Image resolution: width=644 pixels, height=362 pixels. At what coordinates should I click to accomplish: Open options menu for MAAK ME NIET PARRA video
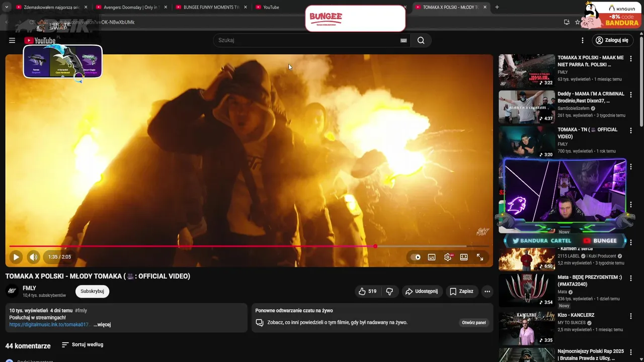630,59
